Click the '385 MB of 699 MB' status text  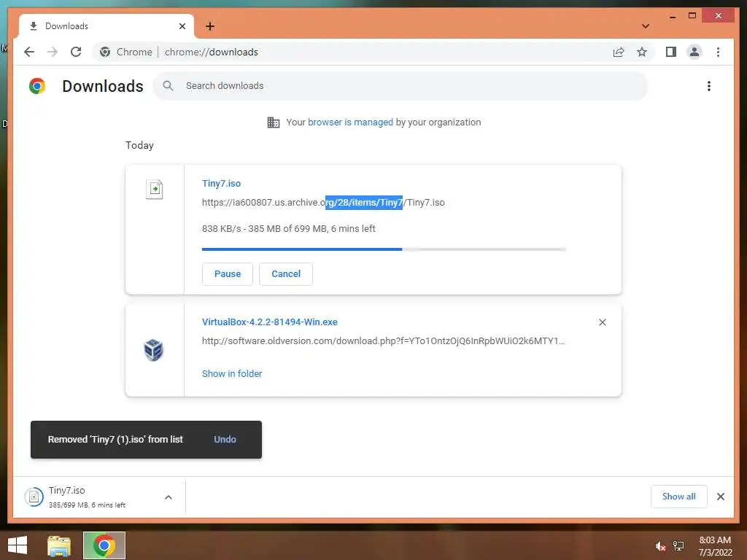point(287,228)
